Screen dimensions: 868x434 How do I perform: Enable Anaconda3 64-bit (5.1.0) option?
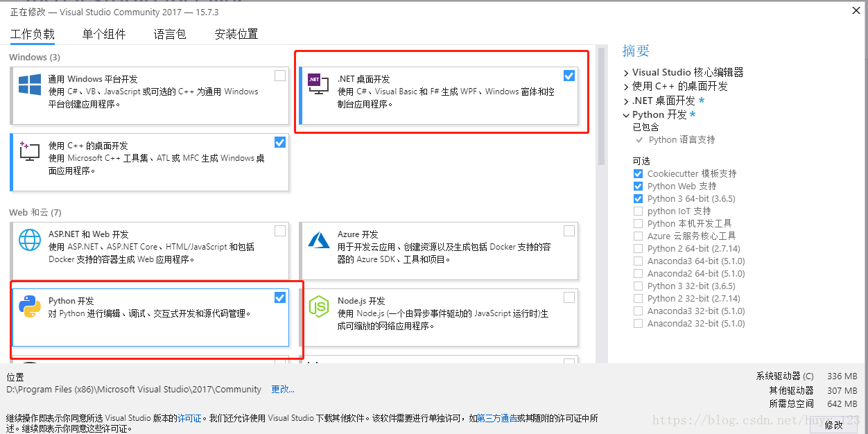pos(638,261)
